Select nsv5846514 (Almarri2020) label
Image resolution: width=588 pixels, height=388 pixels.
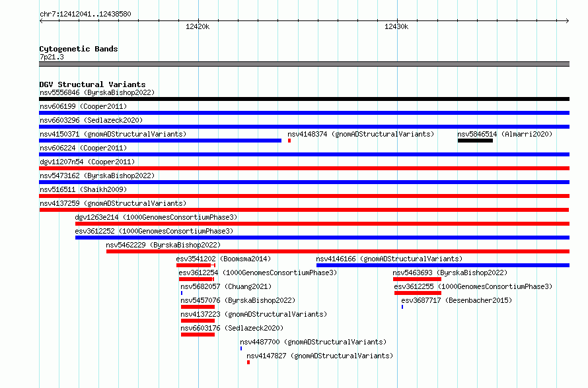point(505,134)
